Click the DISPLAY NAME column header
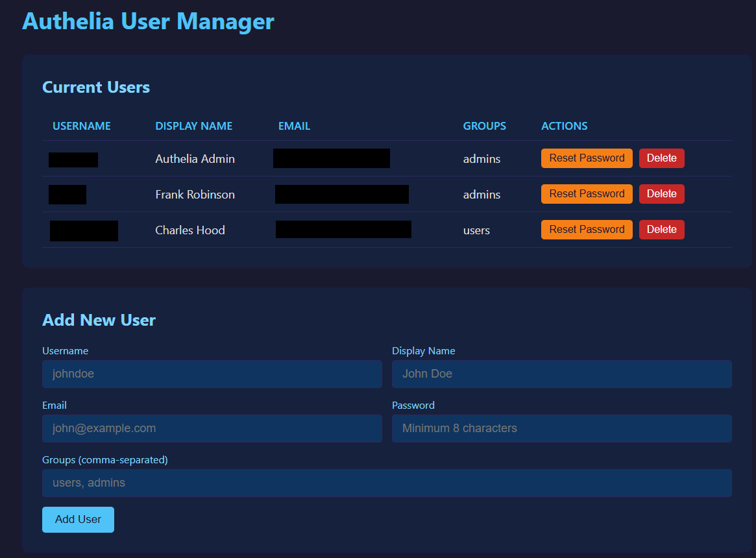Screen dimensions: 756x558 tap(193, 126)
